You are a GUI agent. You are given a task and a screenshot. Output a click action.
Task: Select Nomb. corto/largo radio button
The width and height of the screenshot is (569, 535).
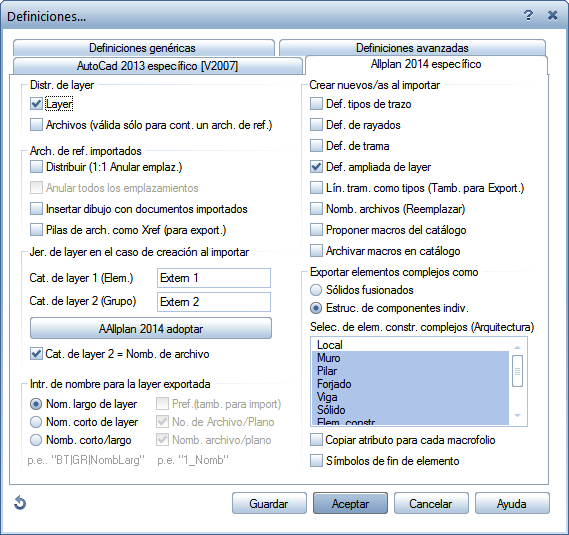pyautogui.click(x=36, y=440)
